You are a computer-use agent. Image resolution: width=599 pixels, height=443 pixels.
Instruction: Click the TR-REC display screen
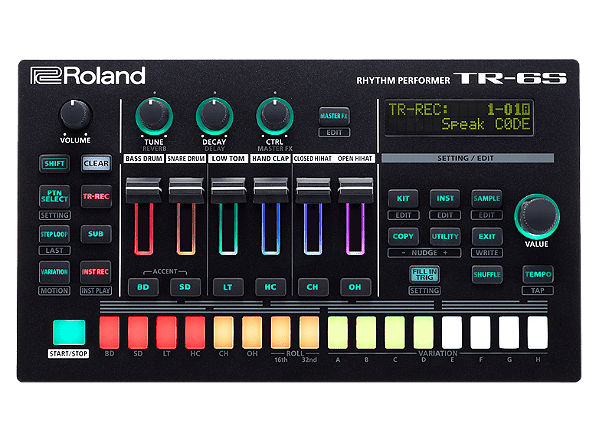tap(459, 117)
